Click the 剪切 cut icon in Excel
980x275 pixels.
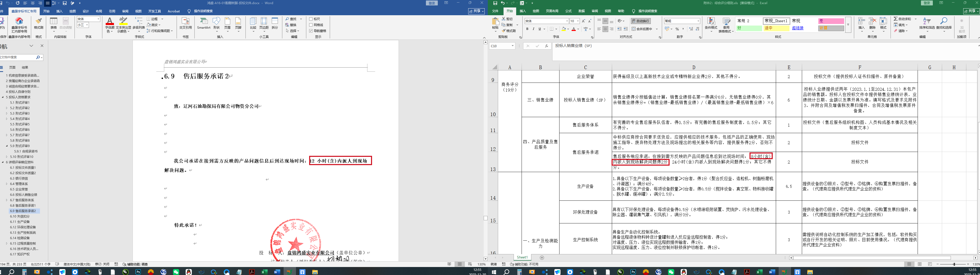(507, 19)
